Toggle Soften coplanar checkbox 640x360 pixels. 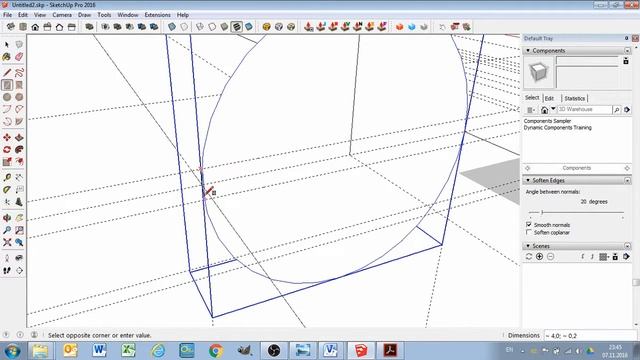(x=529, y=232)
